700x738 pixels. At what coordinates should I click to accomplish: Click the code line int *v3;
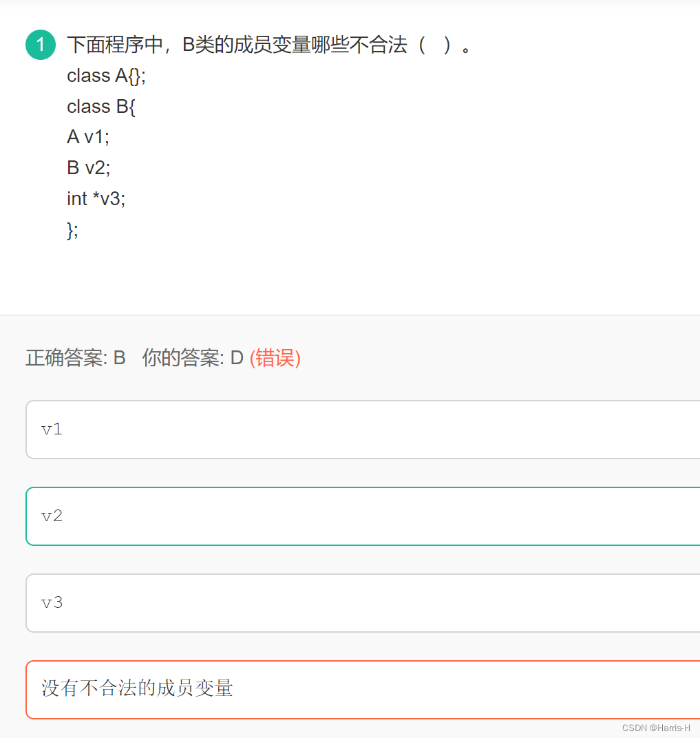[96, 198]
